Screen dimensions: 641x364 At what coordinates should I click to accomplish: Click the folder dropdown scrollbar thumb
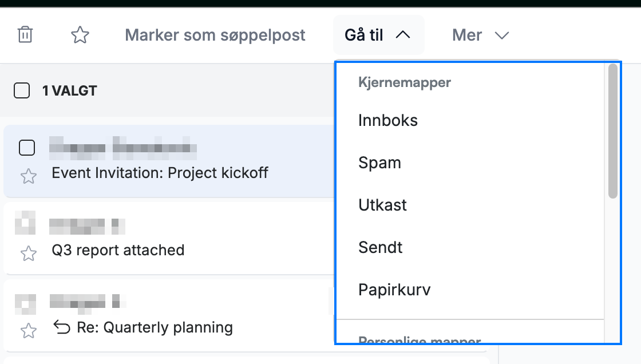[612, 131]
